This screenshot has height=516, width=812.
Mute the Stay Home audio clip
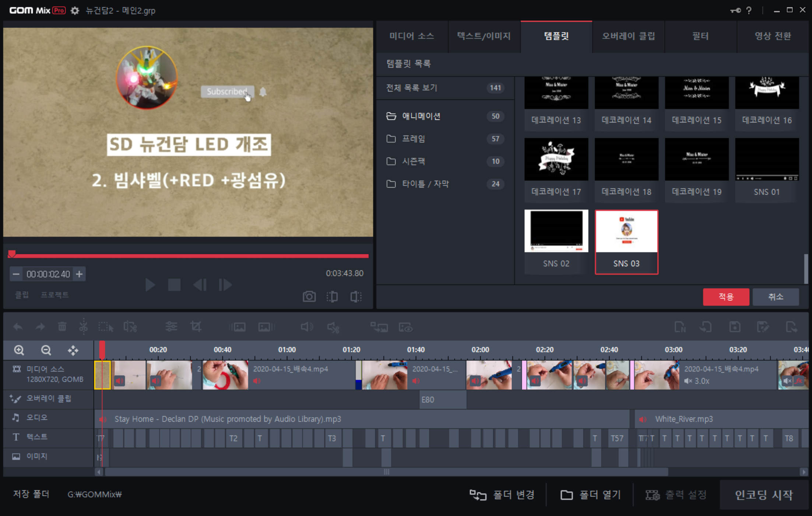(103, 419)
